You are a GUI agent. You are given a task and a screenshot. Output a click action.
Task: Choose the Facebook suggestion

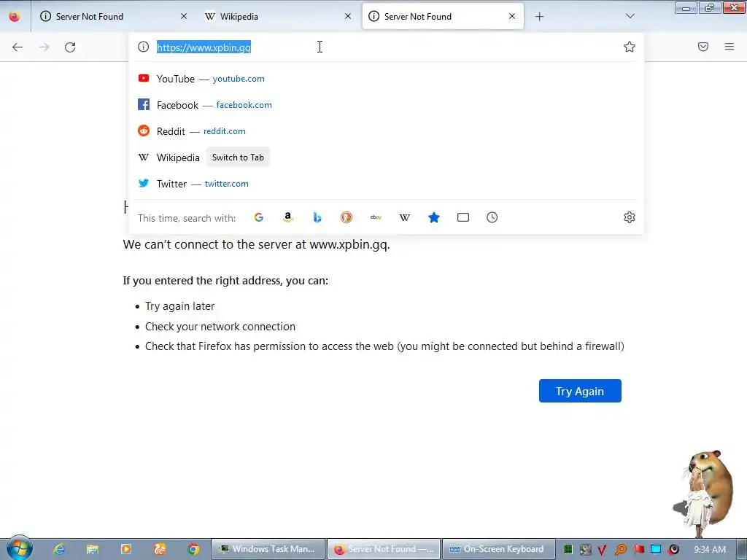[x=387, y=105]
